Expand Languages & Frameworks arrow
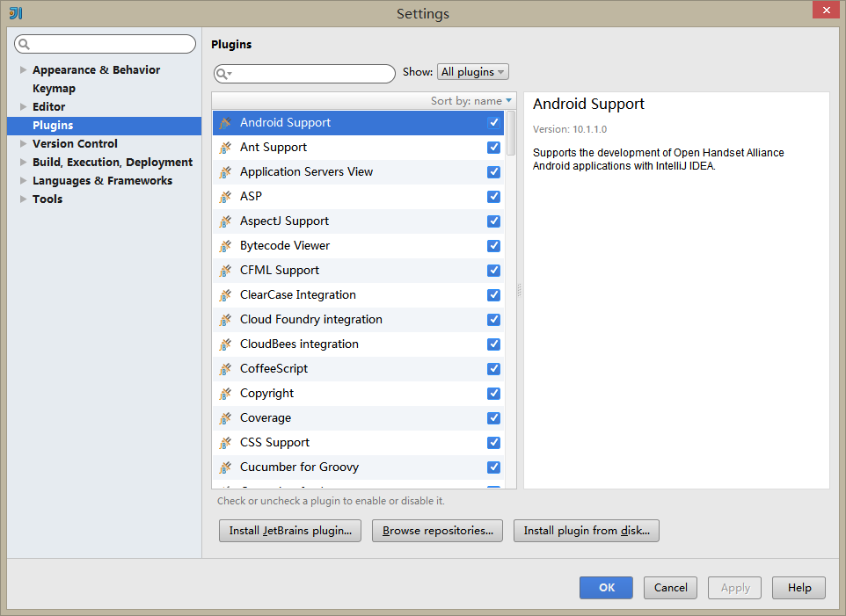 [x=23, y=180]
